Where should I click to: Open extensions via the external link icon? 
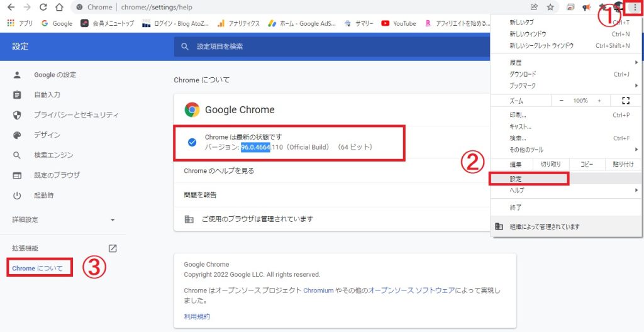113,248
